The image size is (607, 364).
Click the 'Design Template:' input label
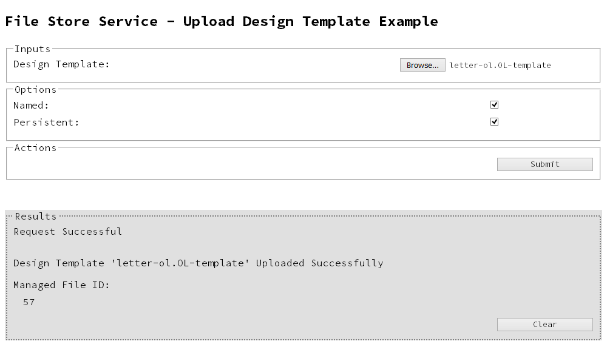pos(61,64)
